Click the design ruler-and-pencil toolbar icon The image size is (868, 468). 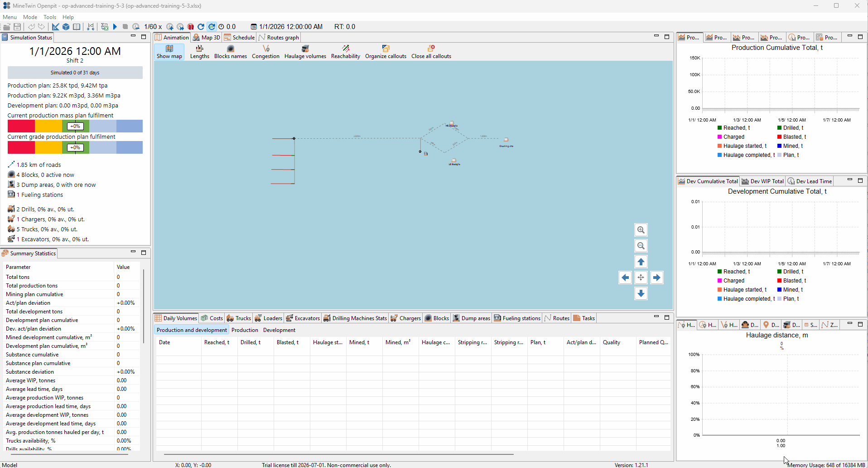coord(55,27)
